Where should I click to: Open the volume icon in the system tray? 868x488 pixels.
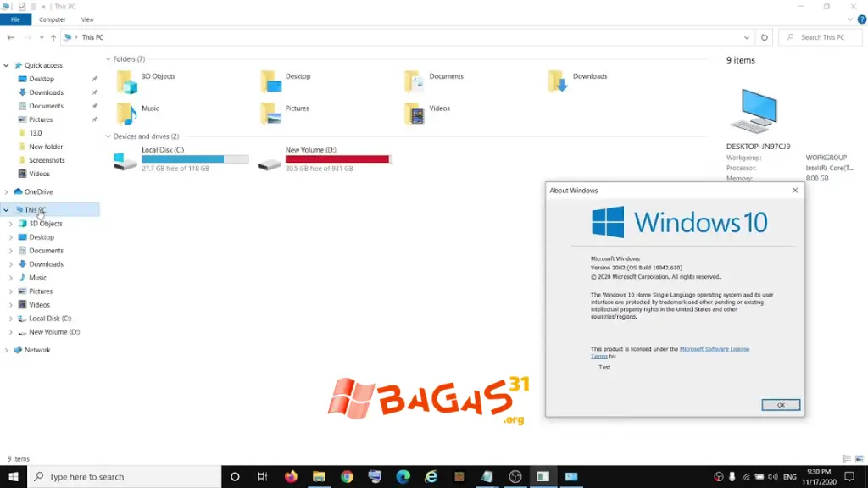click(x=773, y=475)
